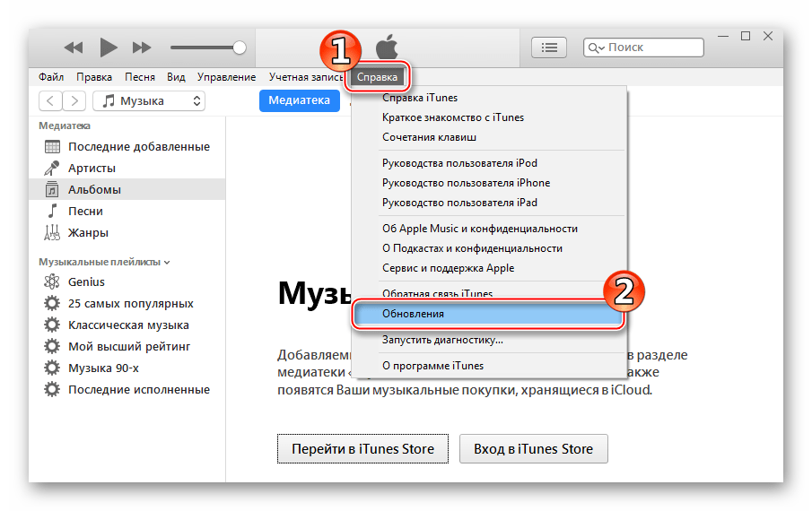Open the Правка menu

click(94, 77)
